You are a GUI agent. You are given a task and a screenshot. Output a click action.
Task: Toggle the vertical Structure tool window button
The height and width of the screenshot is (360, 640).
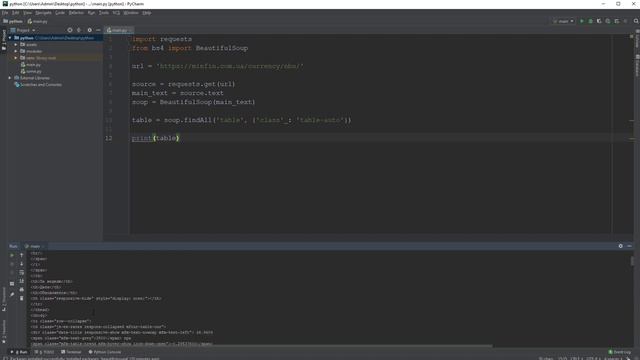4,299
